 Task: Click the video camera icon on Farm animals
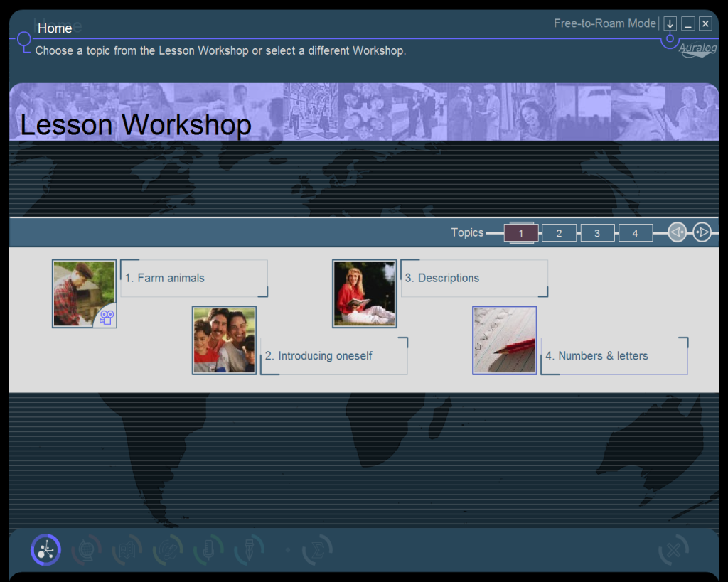[106, 317]
